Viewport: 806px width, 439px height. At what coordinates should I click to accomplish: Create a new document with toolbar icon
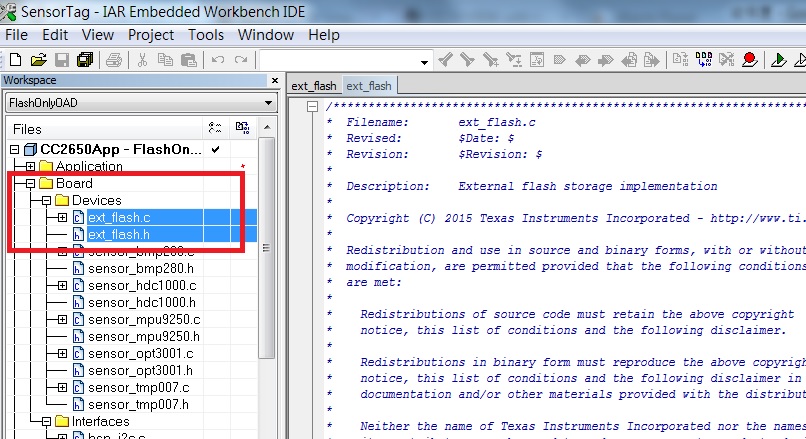coord(15,60)
